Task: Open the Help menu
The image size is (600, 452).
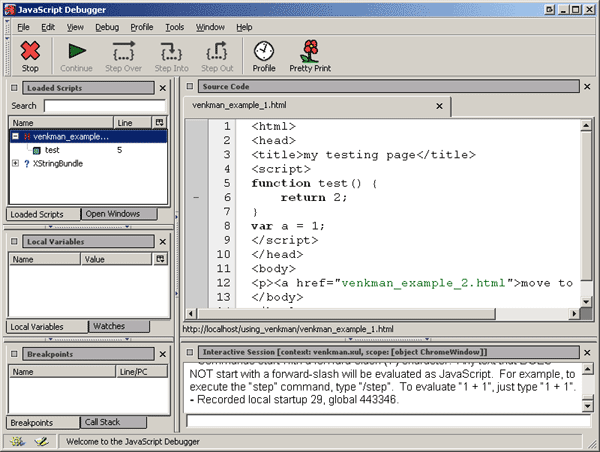Action: tap(244, 27)
